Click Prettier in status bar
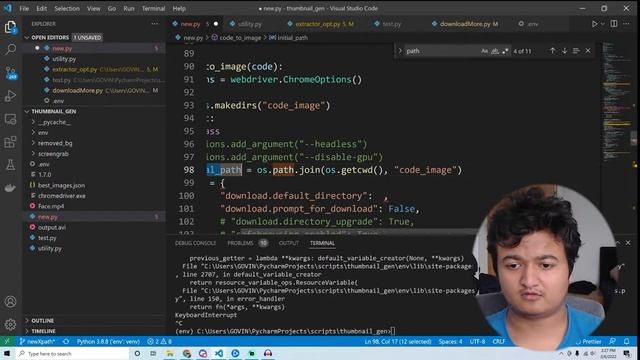This screenshot has height=360, width=640. (588, 342)
